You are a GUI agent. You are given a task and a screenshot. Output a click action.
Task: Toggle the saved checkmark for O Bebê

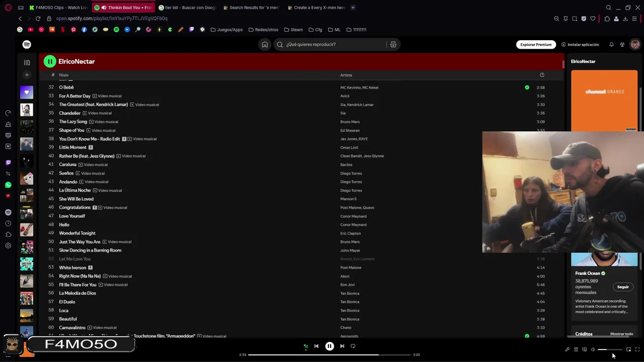tap(527, 87)
